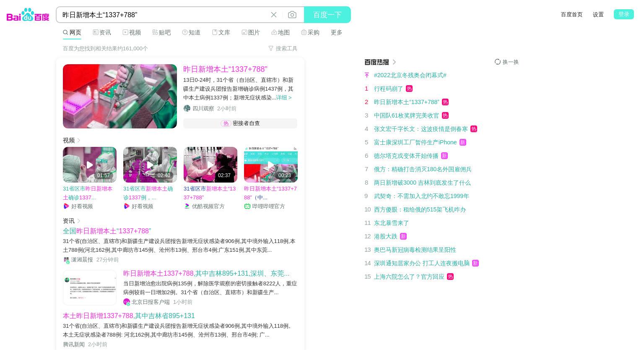Screen dimensions: 644x350
Task: Clear the search box with the X icon
Action: click(274, 15)
